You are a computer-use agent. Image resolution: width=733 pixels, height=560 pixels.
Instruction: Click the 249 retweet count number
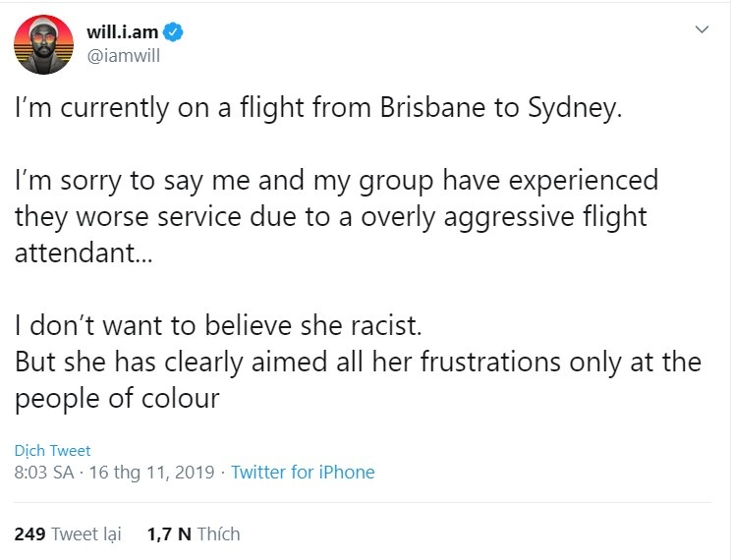click(30, 534)
